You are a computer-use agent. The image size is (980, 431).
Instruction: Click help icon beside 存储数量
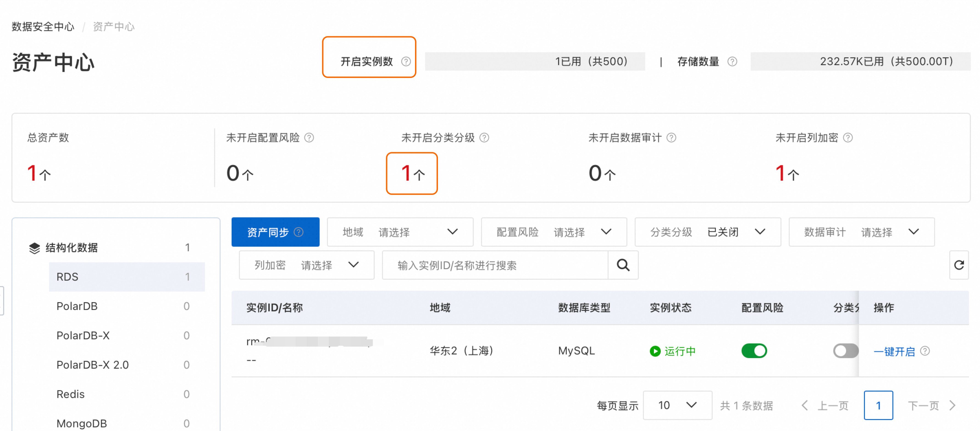coord(732,62)
